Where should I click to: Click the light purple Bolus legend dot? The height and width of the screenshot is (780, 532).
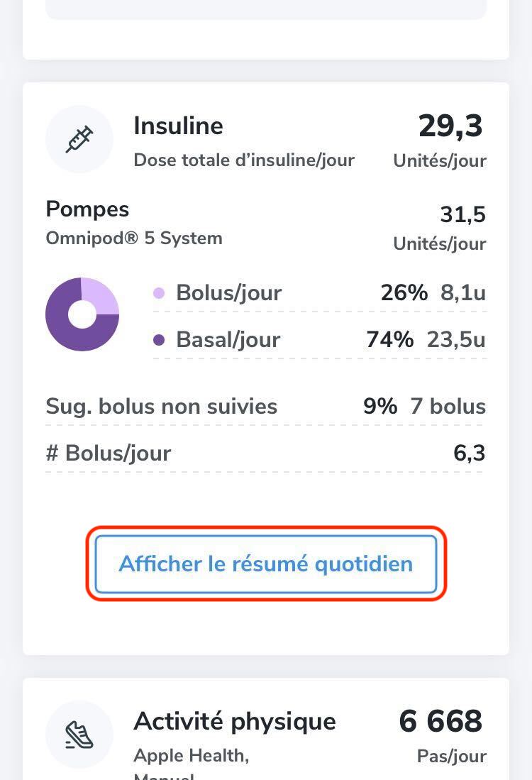(159, 293)
